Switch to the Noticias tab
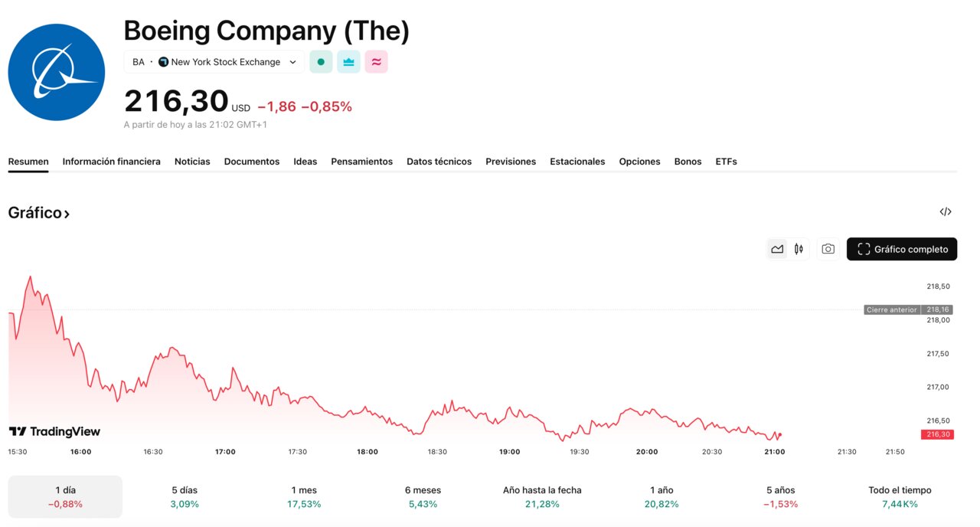980x527 pixels. pyautogui.click(x=192, y=162)
